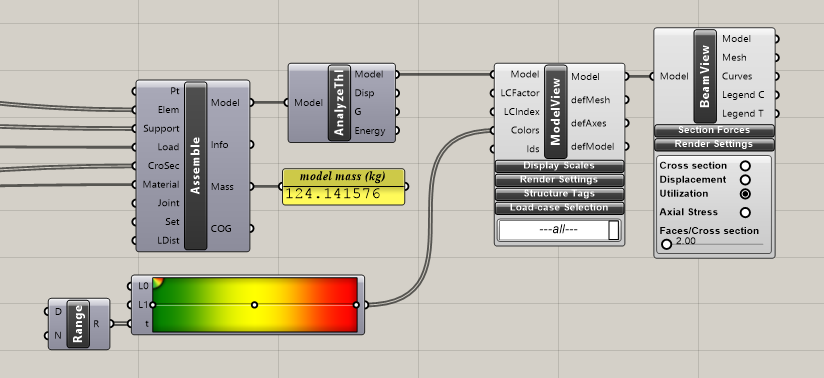Click Assemble Support input
The image size is (824, 378).
[161, 128]
